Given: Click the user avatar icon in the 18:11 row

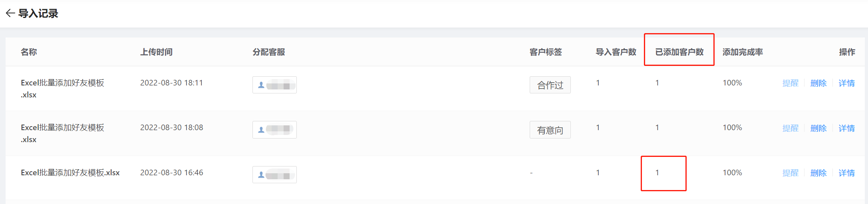Looking at the screenshot, I should pos(261,85).
